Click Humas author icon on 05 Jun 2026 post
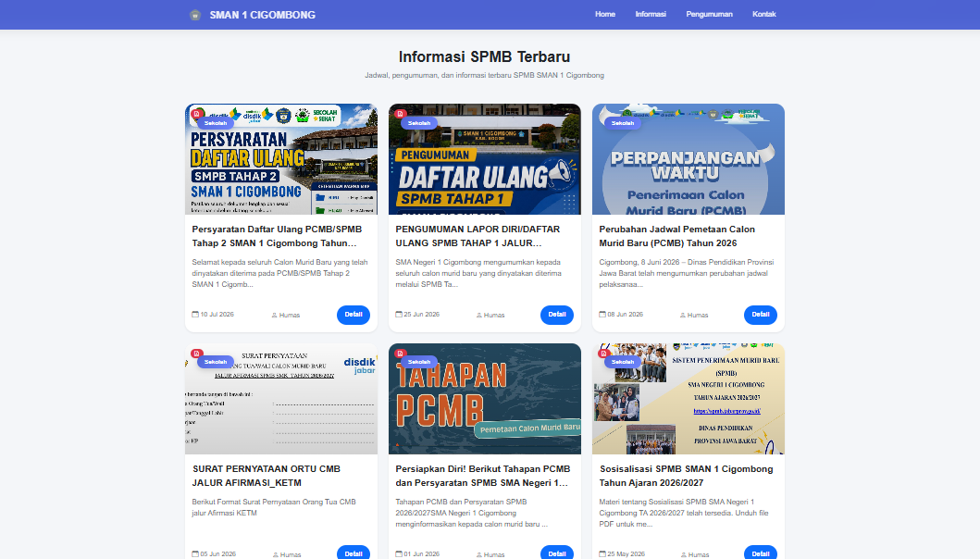Viewport: 980px width, 559px height. pos(275,554)
